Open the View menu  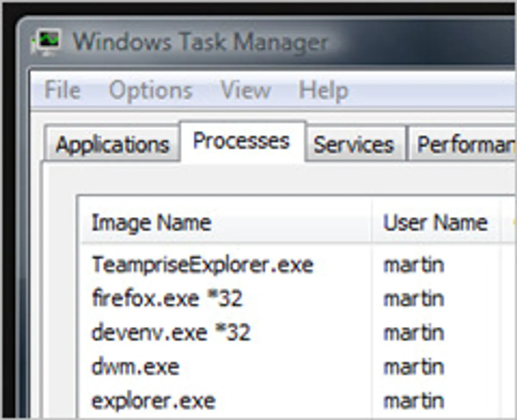point(246,90)
